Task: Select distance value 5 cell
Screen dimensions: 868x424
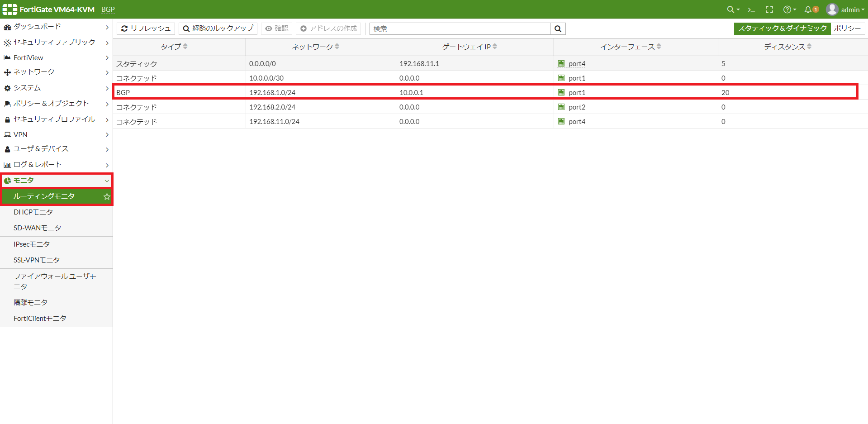Action: [793, 64]
